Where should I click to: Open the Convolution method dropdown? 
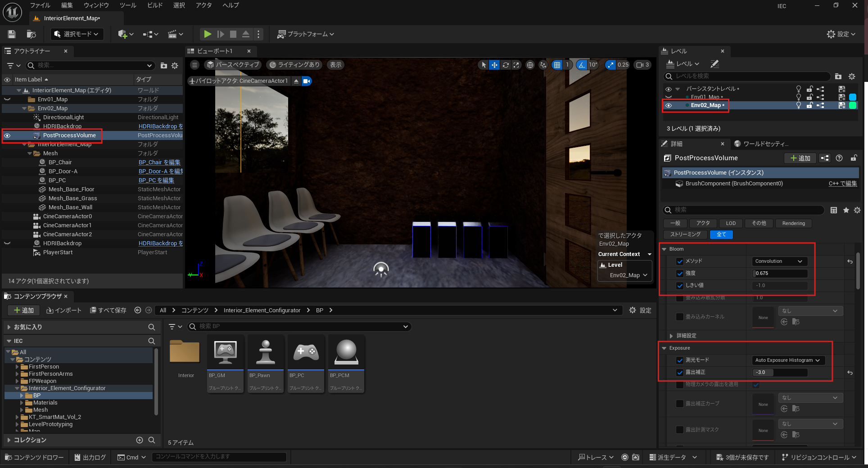tap(779, 261)
